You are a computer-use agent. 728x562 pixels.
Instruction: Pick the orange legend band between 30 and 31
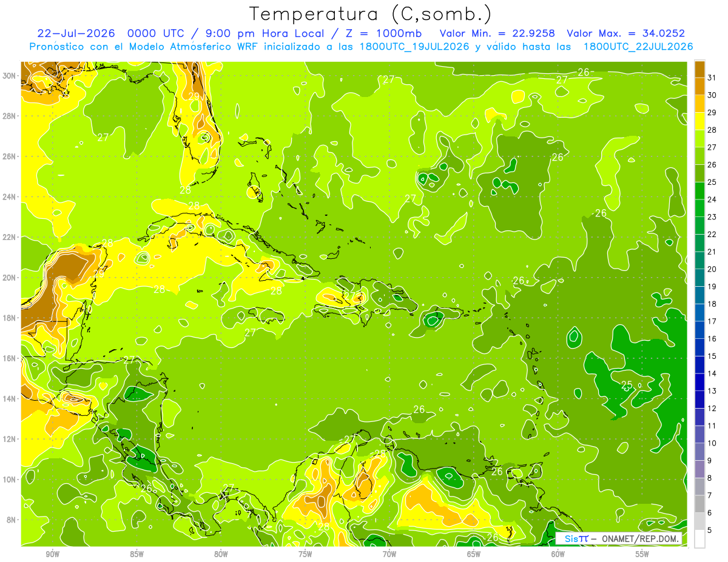point(699,87)
